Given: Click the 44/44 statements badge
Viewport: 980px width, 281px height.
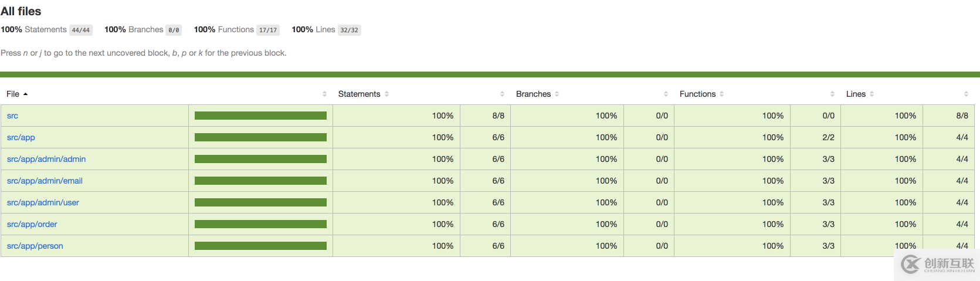Looking at the screenshot, I should [81, 30].
